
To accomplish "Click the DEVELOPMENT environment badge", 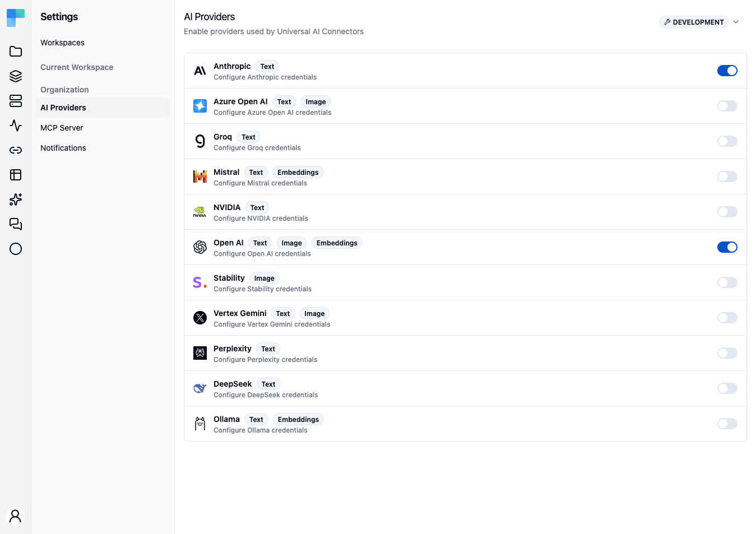I will click(x=694, y=22).
